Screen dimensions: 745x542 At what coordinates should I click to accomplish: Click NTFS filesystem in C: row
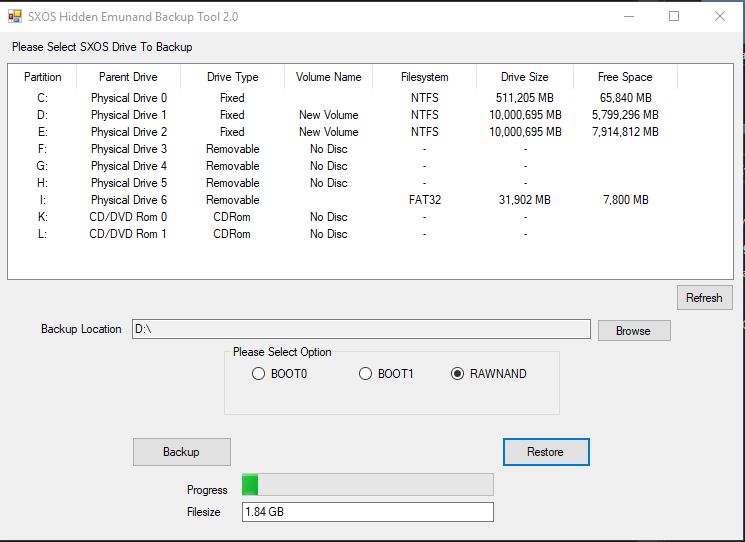click(425, 98)
